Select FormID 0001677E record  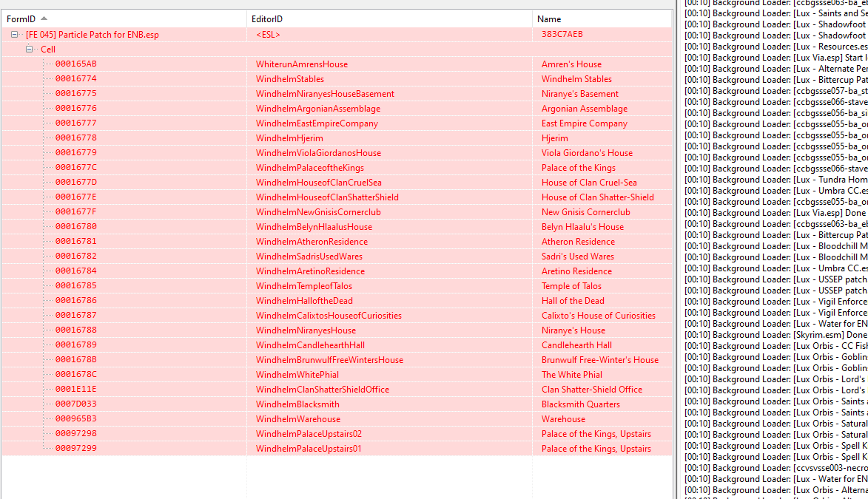point(75,197)
